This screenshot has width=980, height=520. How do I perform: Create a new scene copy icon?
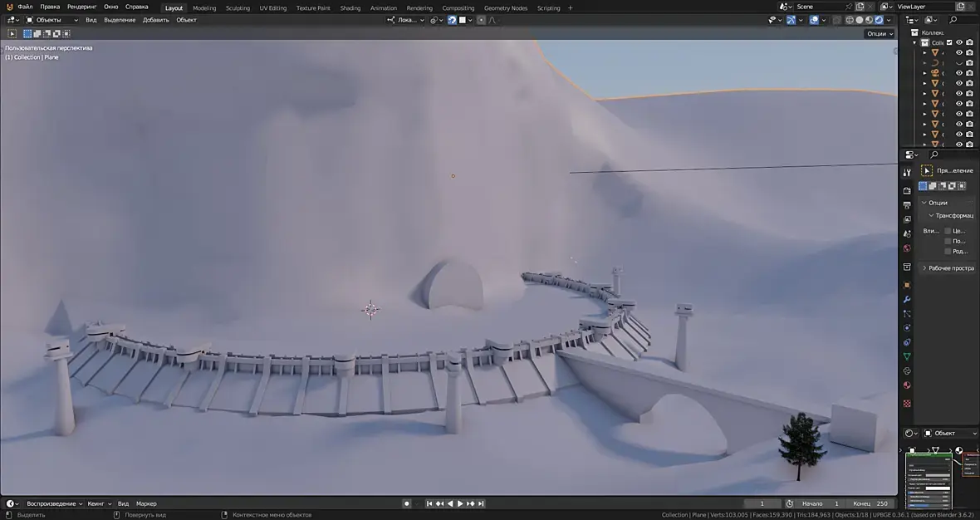(860, 7)
